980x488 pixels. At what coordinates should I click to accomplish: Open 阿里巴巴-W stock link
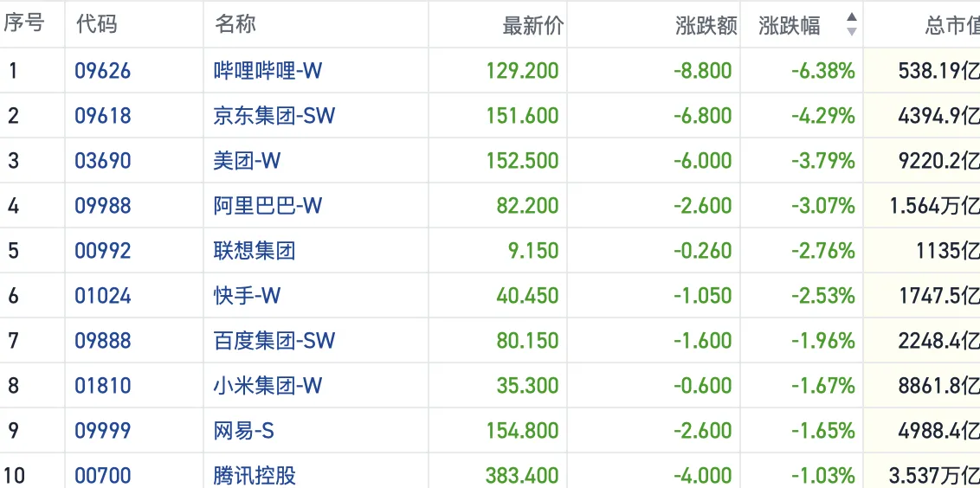click(x=268, y=206)
